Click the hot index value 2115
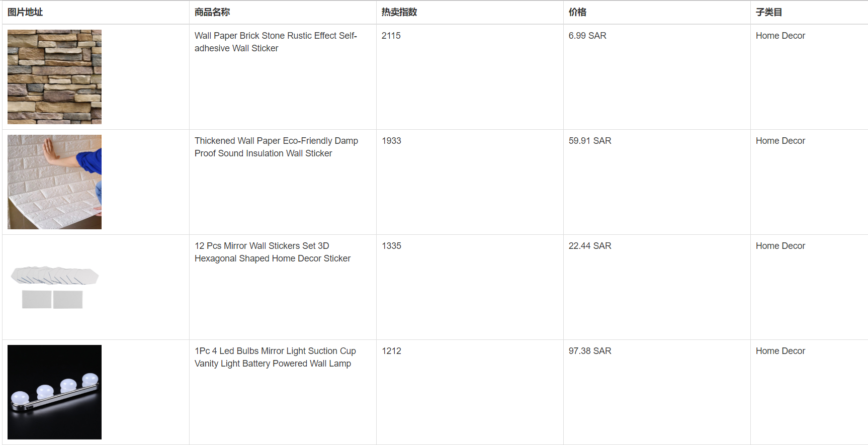 point(391,36)
